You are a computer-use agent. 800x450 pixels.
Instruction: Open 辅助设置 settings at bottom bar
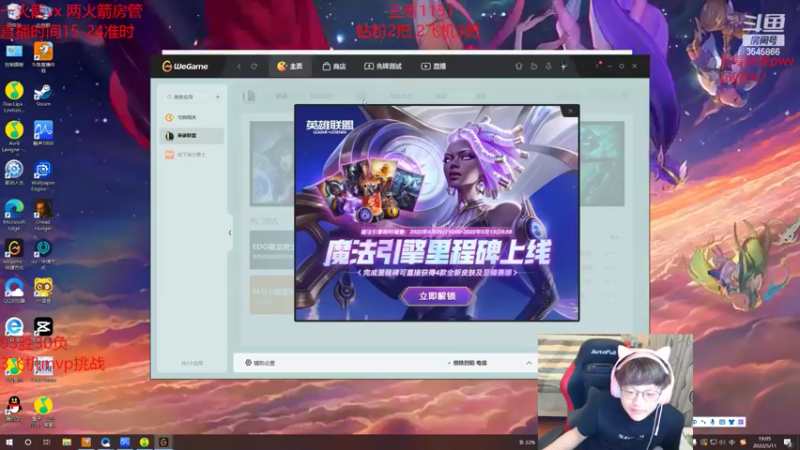(260, 363)
